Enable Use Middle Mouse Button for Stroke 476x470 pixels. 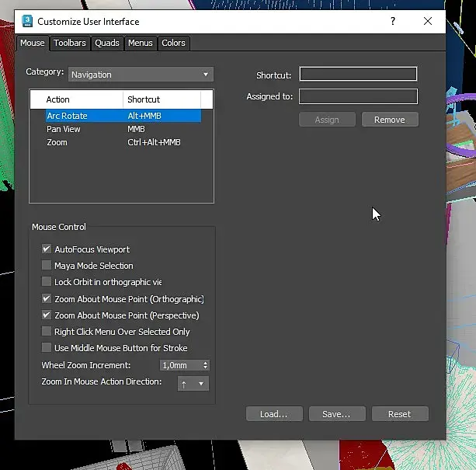pyautogui.click(x=47, y=347)
